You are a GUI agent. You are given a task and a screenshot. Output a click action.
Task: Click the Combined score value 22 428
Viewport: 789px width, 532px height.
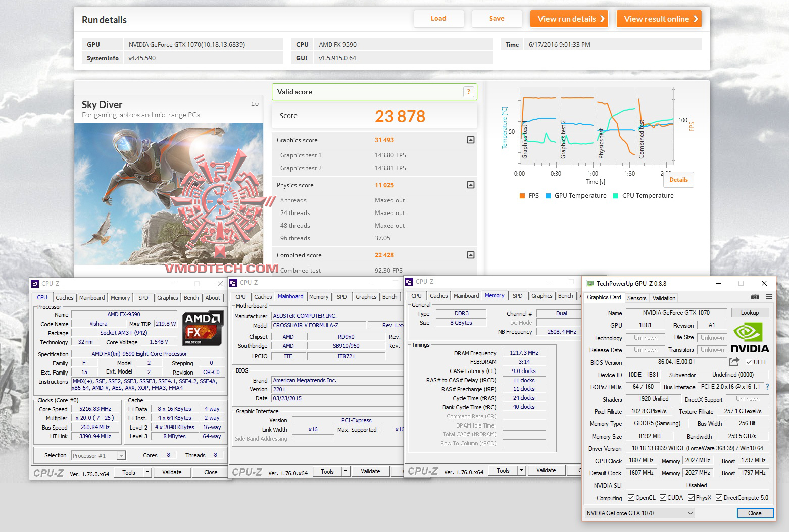[384, 255]
